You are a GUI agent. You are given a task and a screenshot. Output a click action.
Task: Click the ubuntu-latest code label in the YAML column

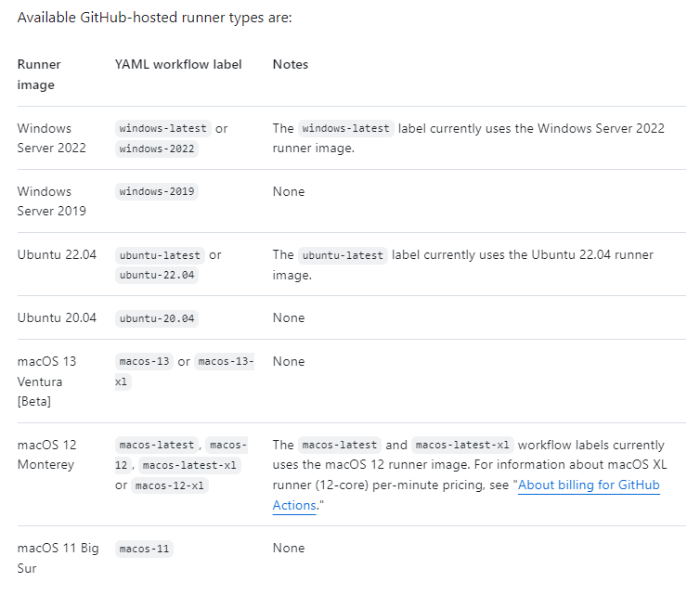[x=160, y=255]
